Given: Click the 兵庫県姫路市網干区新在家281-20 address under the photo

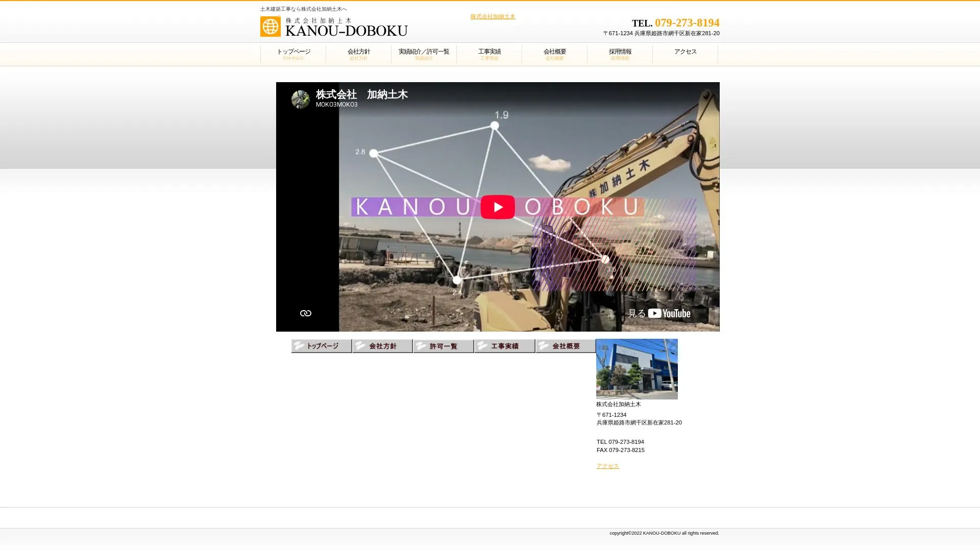Looking at the screenshot, I should [x=639, y=422].
